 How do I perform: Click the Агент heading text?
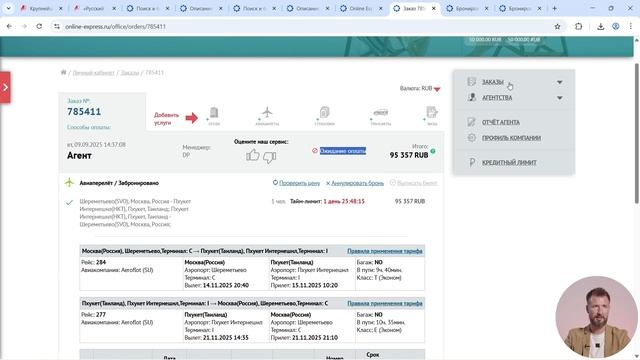pyautogui.click(x=79, y=156)
